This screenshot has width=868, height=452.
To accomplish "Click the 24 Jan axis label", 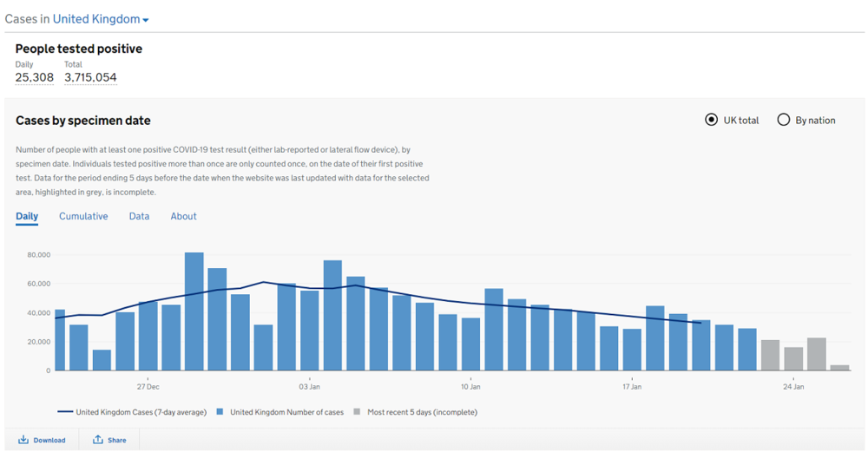I will [x=793, y=387].
